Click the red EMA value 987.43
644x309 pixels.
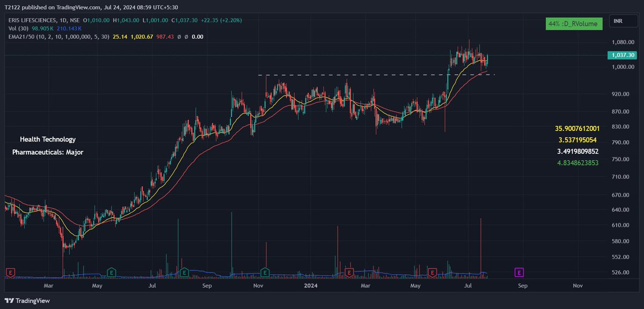164,37
